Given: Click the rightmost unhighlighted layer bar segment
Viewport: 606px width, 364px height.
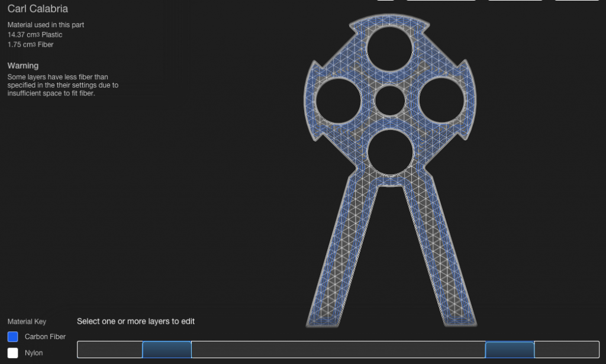Looking at the screenshot, I should [x=566, y=350].
